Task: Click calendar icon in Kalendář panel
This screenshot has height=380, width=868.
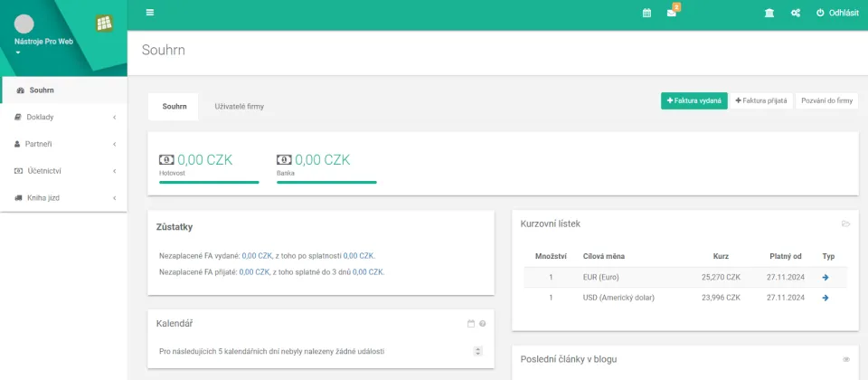Action: click(471, 324)
